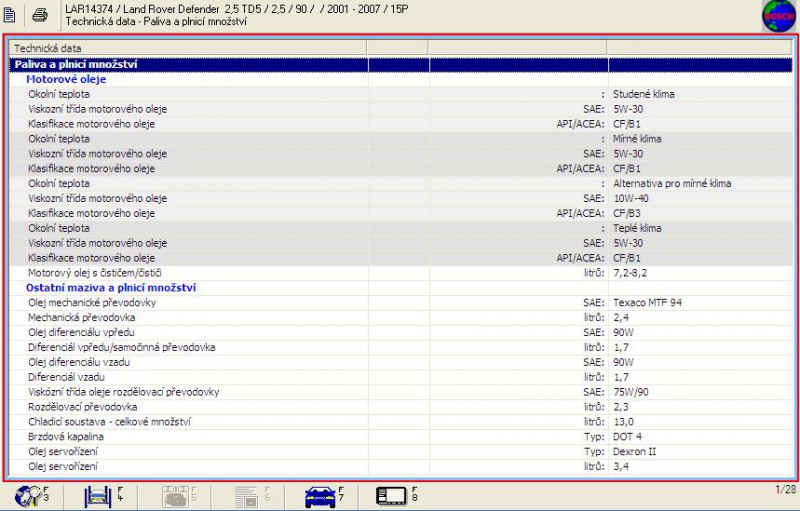Click the printer icon to print data
Viewport: 800px width, 511px height.
[40, 14]
